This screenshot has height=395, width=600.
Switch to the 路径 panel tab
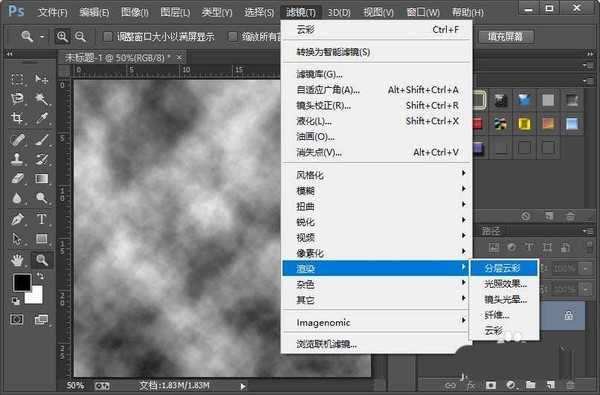click(x=491, y=231)
